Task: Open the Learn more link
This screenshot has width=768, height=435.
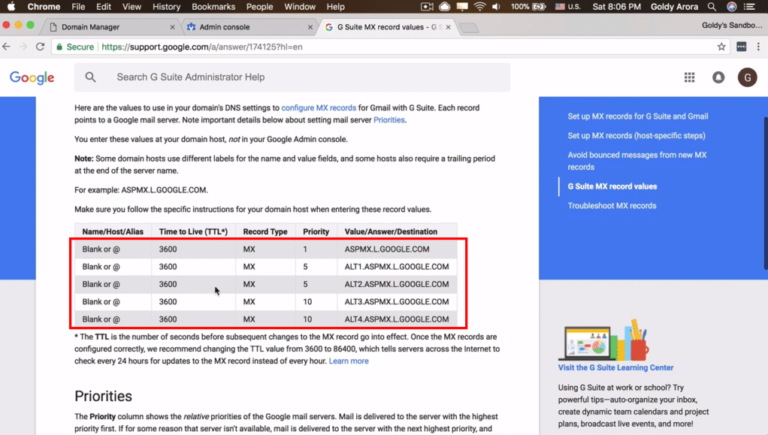Action: (x=348, y=361)
